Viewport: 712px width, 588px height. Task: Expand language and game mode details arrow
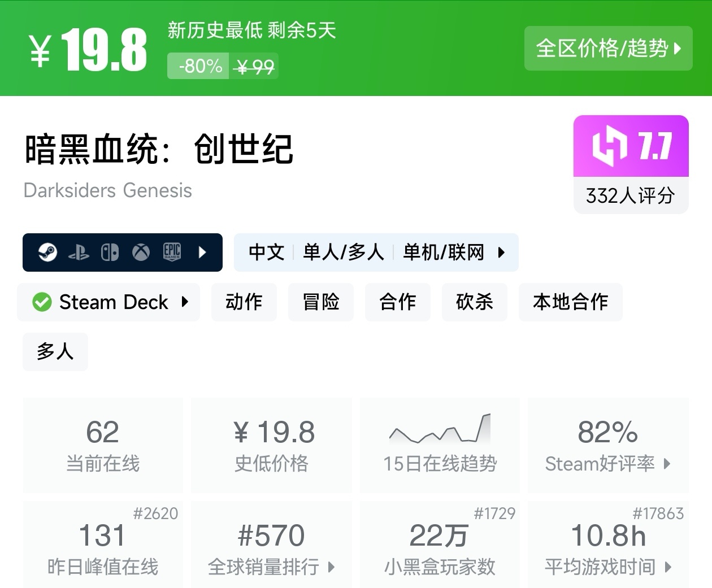pyautogui.click(x=501, y=252)
